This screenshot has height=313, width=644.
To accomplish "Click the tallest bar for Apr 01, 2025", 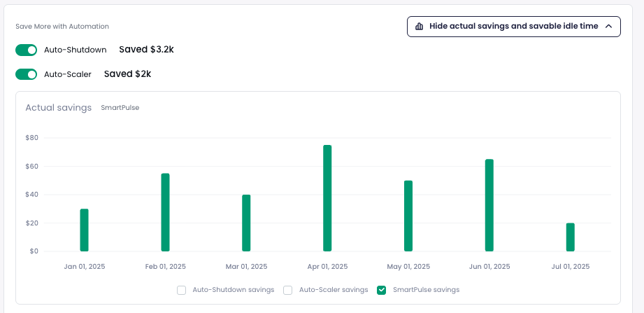I will tap(327, 198).
